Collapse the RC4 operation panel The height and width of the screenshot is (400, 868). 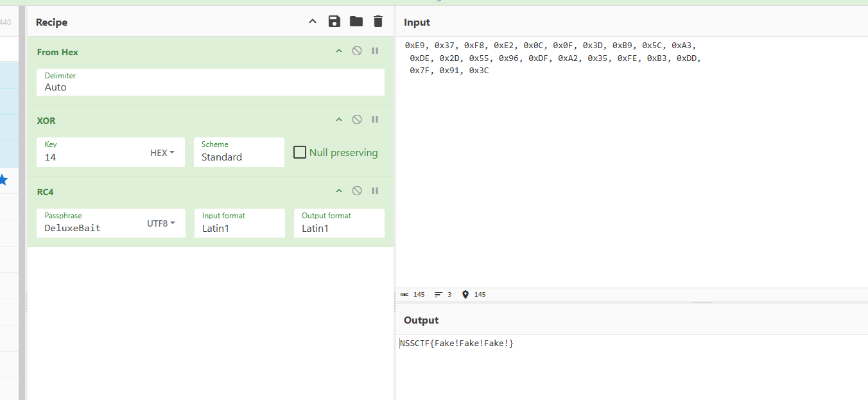(x=339, y=191)
